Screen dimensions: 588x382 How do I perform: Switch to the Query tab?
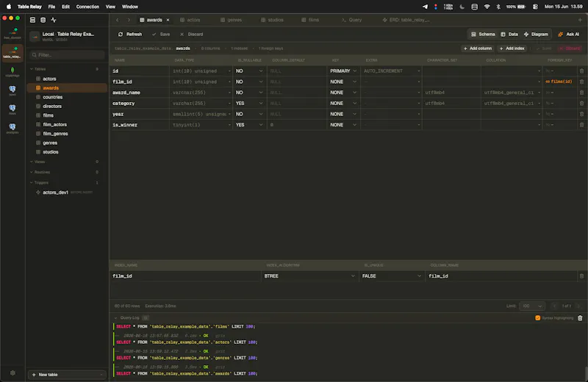click(352, 20)
